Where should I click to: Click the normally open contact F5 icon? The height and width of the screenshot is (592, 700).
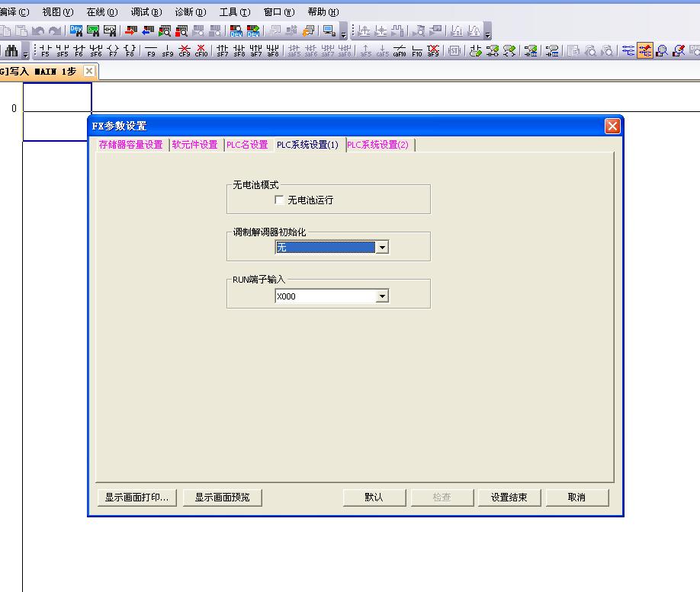tap(45, 51)
